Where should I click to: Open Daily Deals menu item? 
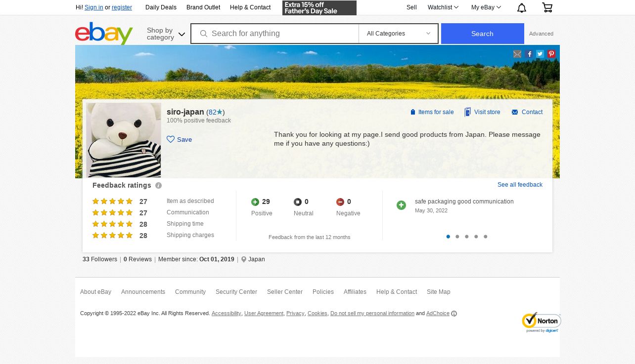pos(161,7)
